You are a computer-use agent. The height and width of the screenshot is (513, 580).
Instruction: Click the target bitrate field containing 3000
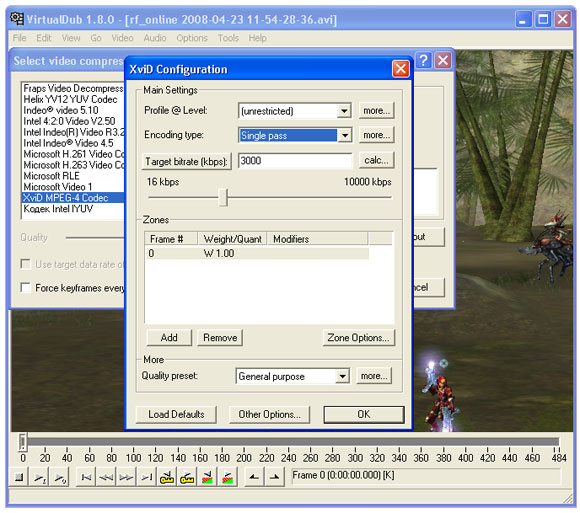coord(295,161)
